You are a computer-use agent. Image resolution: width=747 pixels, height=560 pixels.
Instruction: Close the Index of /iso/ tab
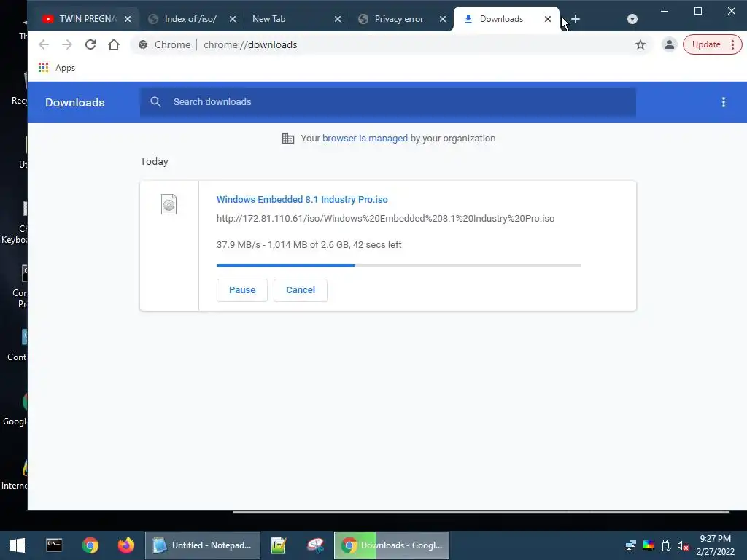pos(233,19)
